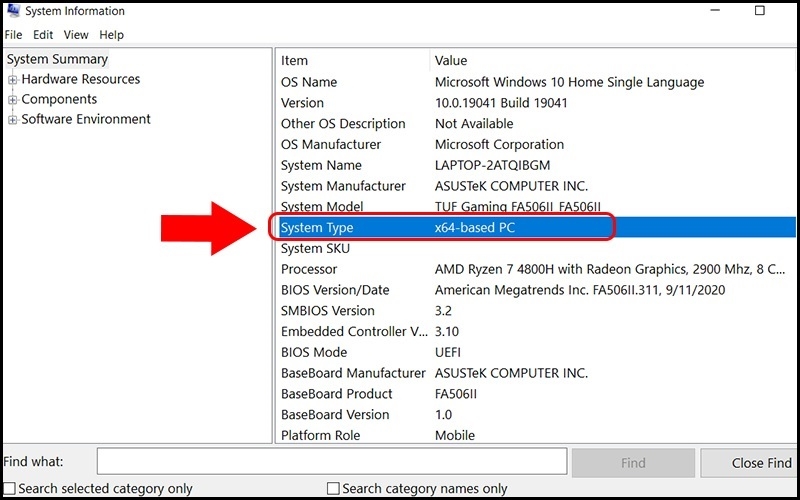Viewport: 800px width, 500px height.
Task: Open the View menu
Action: (76, 35)
